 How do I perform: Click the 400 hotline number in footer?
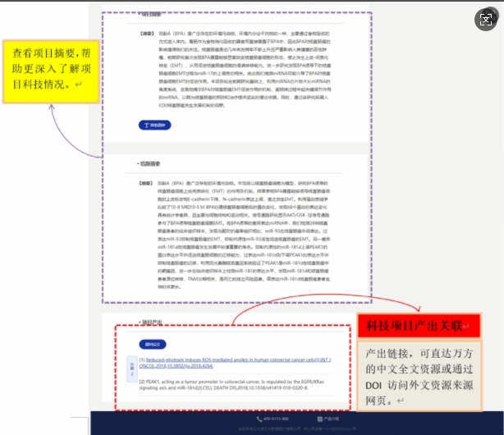point(277,419)
